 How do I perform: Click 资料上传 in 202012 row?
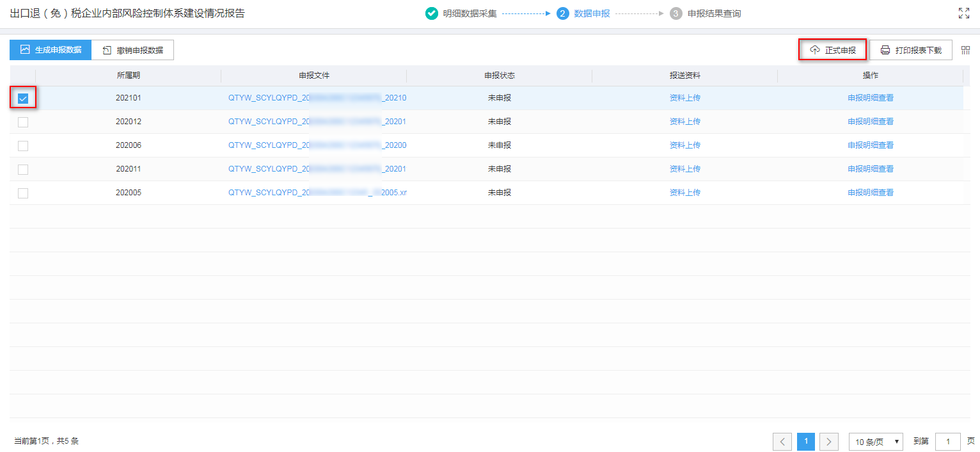(685, 122)
